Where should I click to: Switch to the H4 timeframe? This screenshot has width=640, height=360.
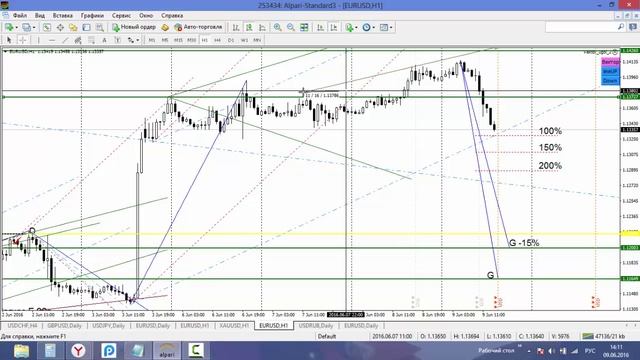coord(218,40)
